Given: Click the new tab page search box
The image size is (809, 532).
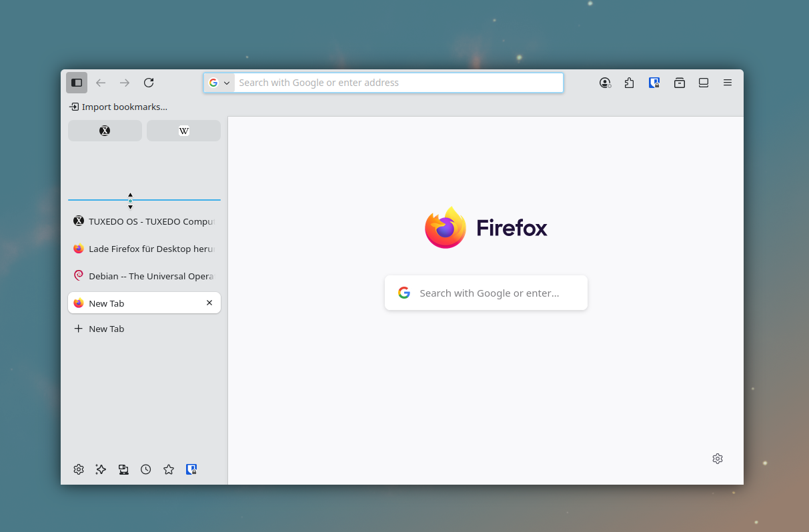Looking at the screenshot, I should point(486,293).
